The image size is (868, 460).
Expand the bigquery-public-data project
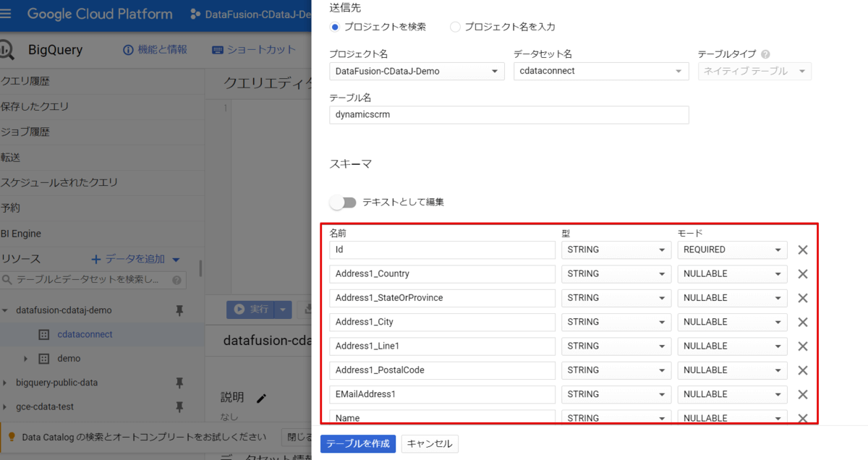(x=6, y=383)
